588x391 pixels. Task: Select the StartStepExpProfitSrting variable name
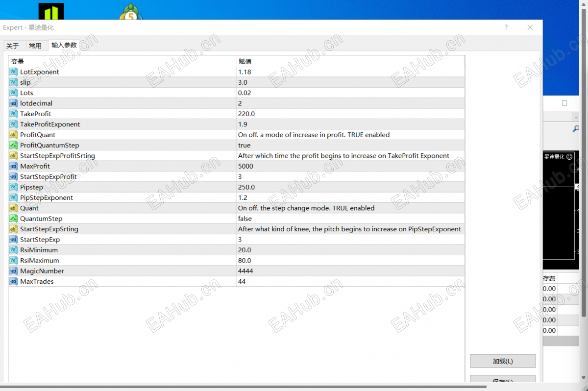coord(57,156)
